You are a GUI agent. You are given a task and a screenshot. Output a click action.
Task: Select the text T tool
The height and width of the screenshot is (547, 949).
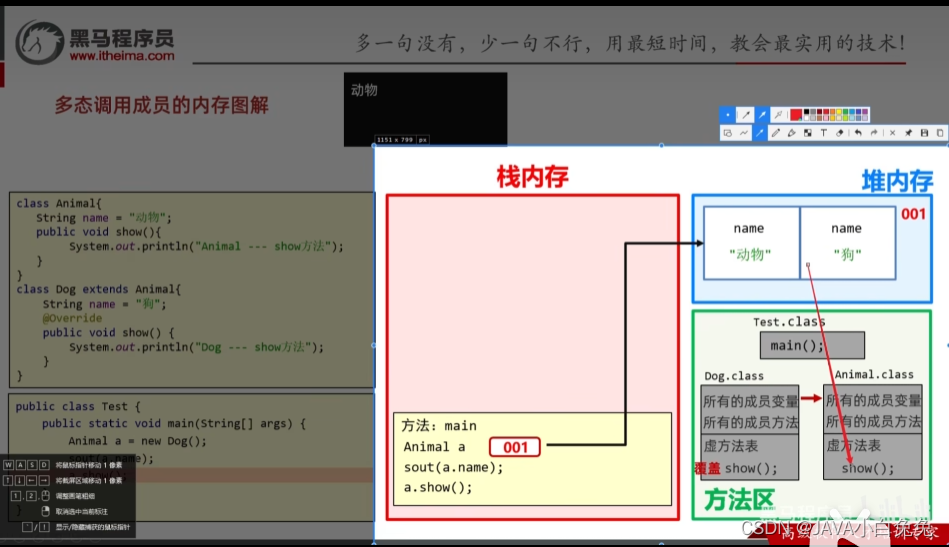824,133
